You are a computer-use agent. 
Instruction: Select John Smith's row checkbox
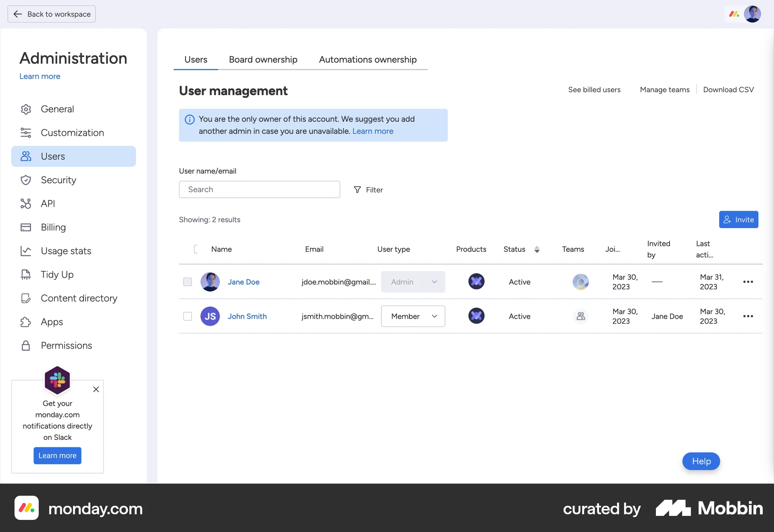[x=187, y=316]
